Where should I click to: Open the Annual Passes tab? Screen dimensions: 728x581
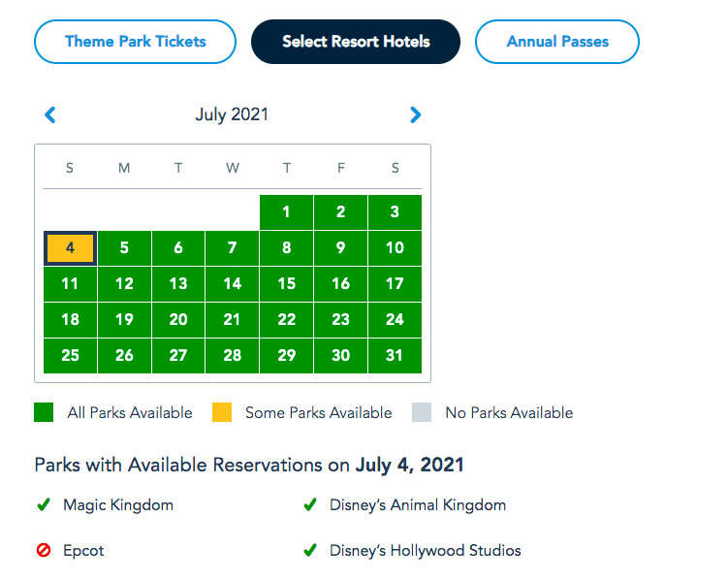[557, 42]
